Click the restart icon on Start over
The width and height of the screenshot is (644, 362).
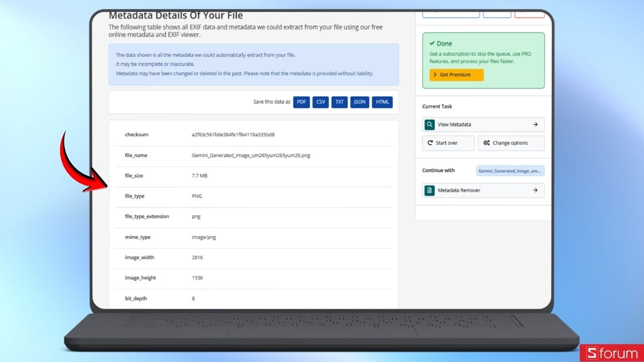click(430, 143)
